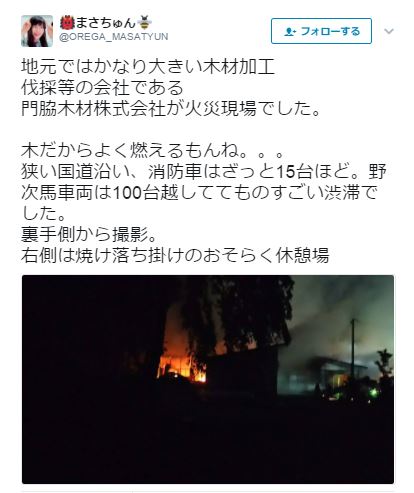Click the 門脇木材株式会社 company name text
The image size is (414, 493).
click(x=94, y=109)
